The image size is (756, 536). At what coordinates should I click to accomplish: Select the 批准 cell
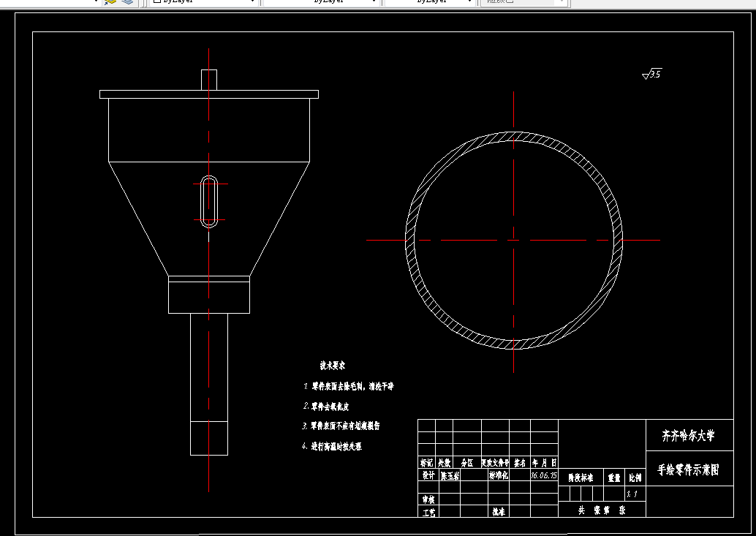point(499,512)
